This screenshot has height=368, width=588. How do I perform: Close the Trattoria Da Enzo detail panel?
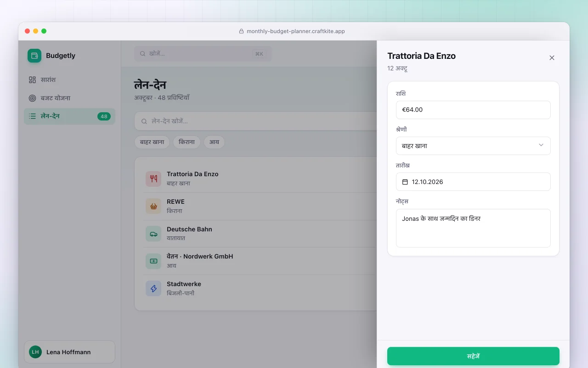pyautogui.click(x=552, y=57)
